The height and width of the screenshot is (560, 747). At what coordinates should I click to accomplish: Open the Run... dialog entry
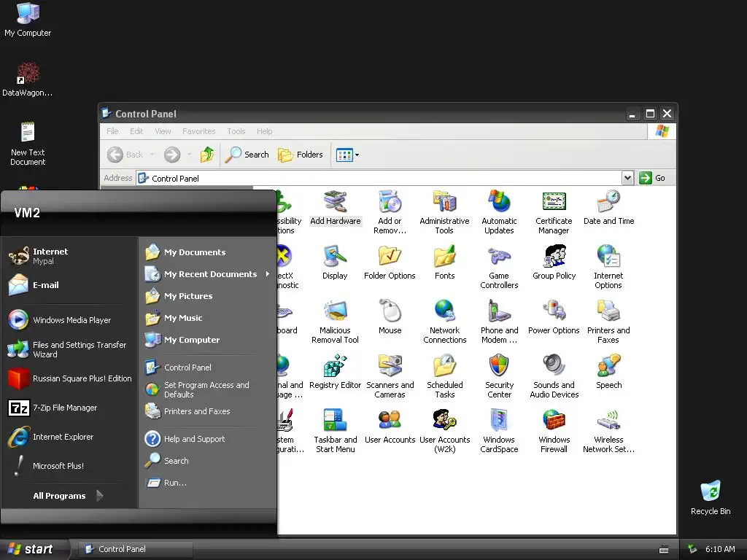click(207, 483)
